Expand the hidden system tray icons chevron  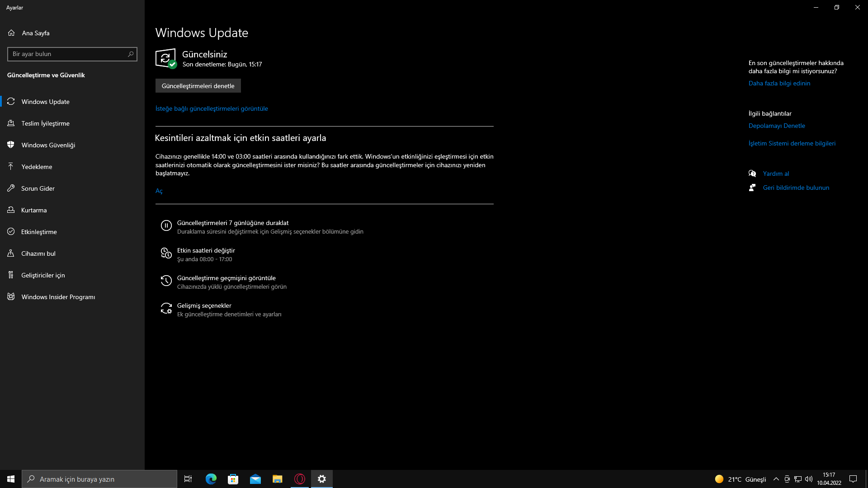coord(776,479)
